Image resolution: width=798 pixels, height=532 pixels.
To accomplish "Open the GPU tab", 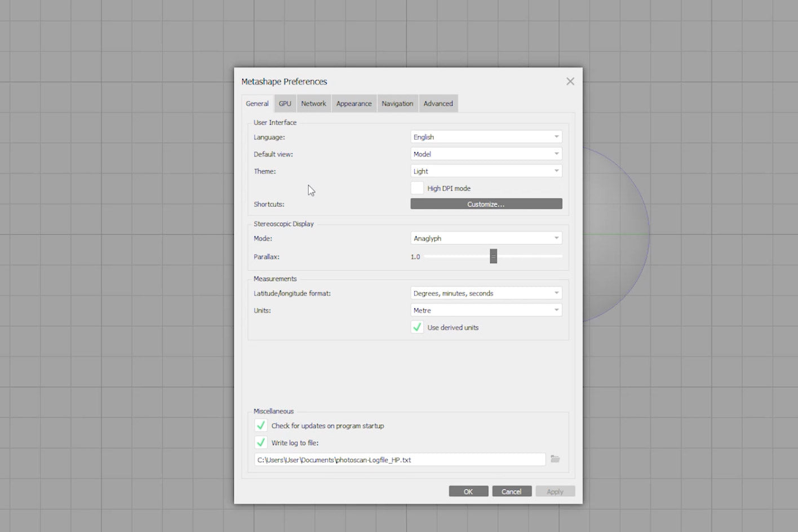I will (285, 104).
